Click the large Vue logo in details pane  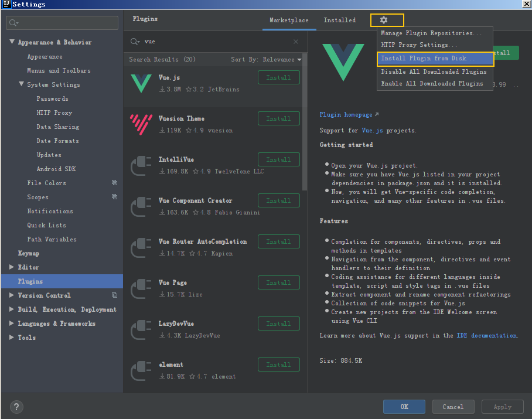click(343, 62)
